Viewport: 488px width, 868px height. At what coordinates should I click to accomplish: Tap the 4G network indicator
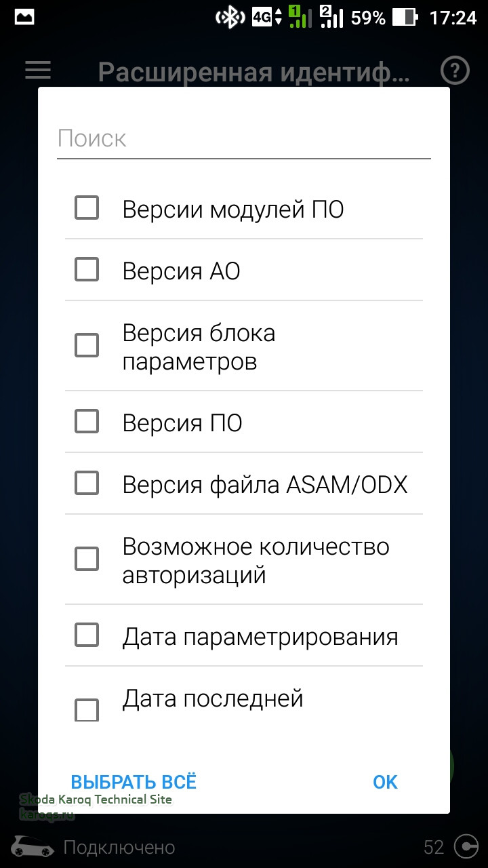tap(266, 18)
